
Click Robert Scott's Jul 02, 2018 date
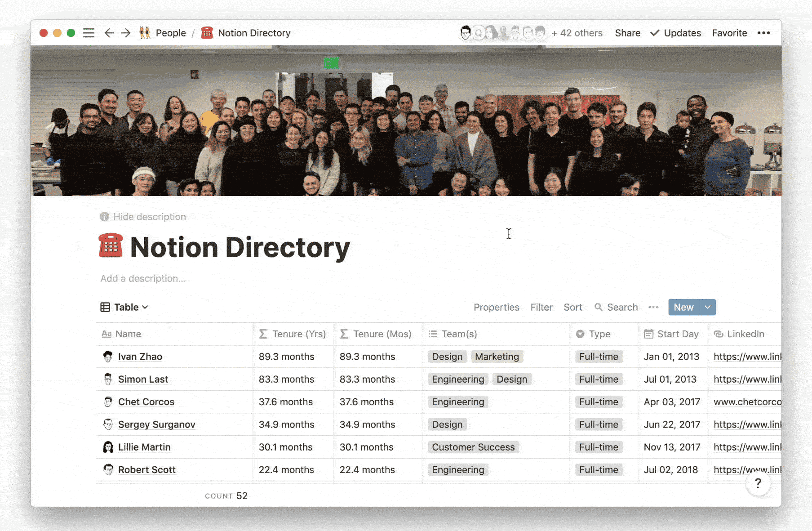(670, 469)
